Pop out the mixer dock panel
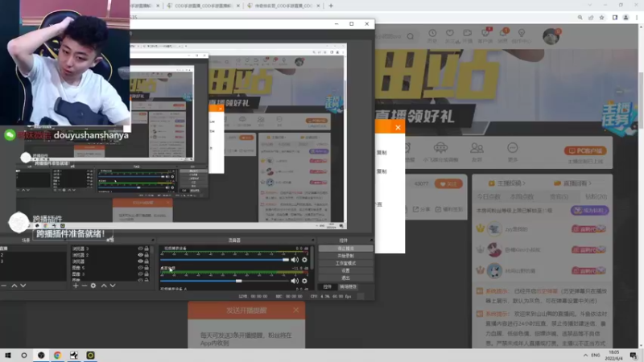The height and width of the screenshot is (362, 644). click(x=312, y=240)
